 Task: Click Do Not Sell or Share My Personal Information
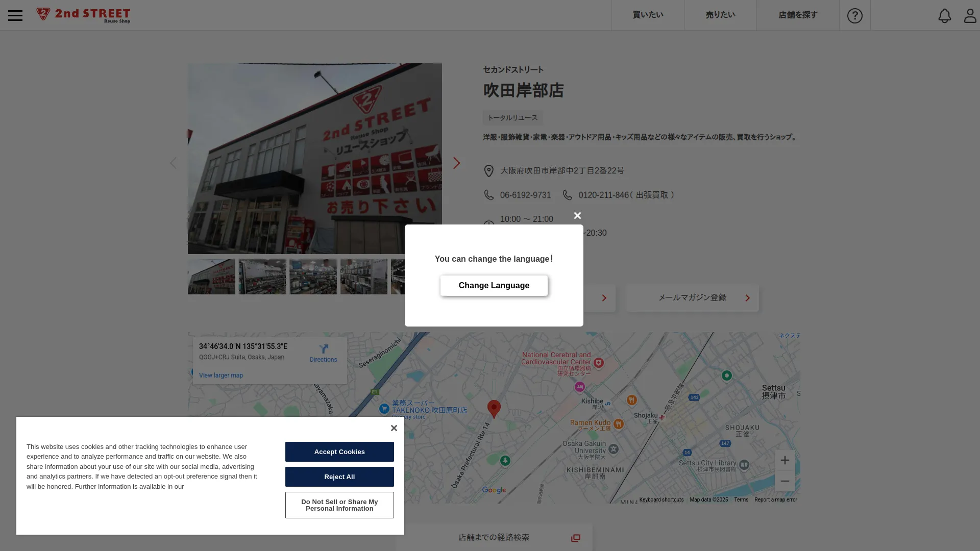pos(339,505)
